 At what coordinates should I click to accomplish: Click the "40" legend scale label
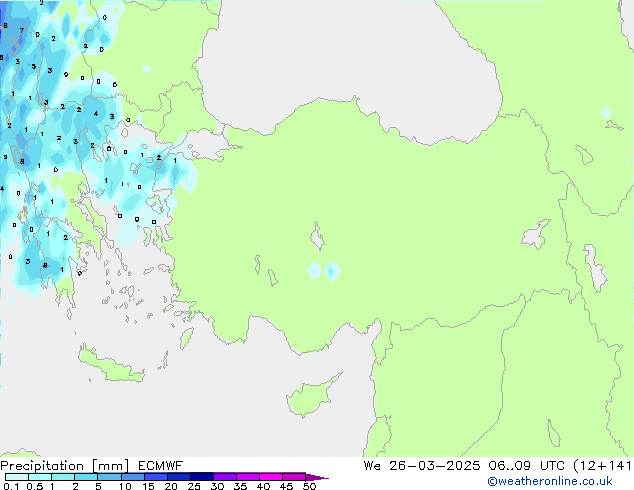pos(263,486)
